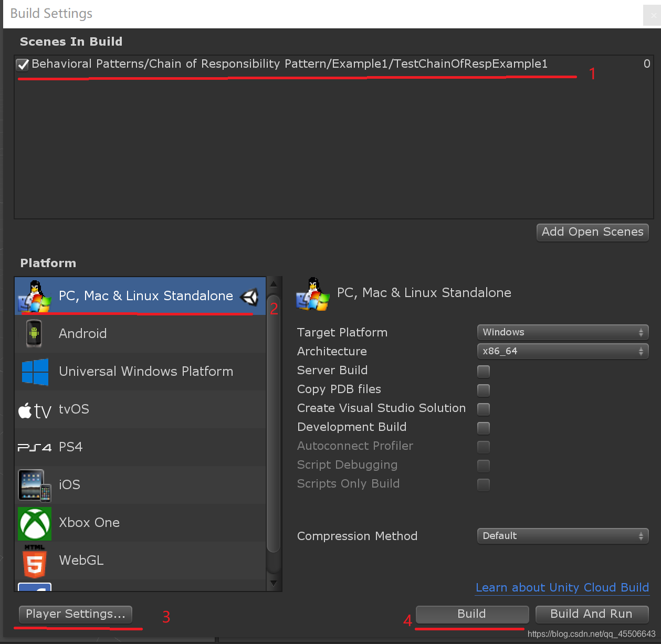
Task: Click the platform list scroll down arrow
Action: pyautogui.click(x=274, y=583)
